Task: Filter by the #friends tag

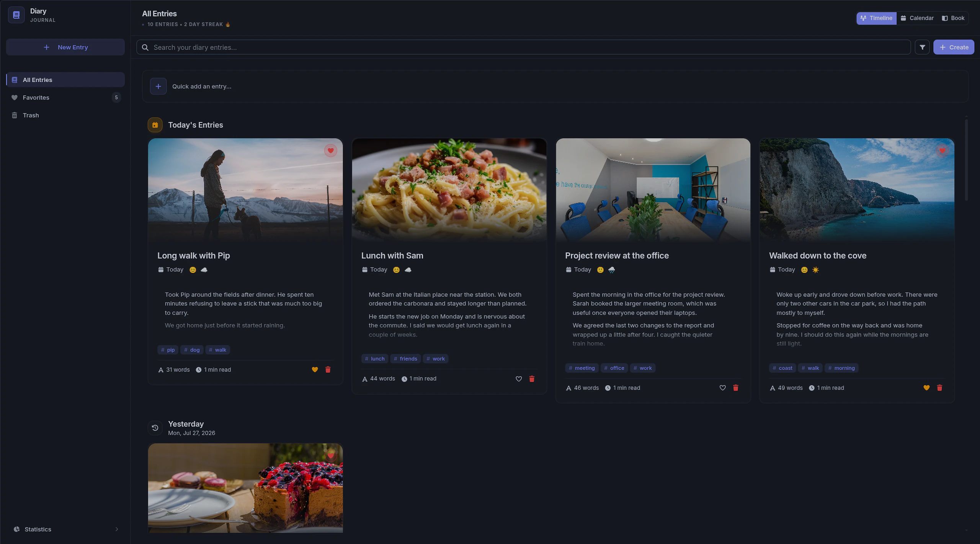Action: point(405,359)
